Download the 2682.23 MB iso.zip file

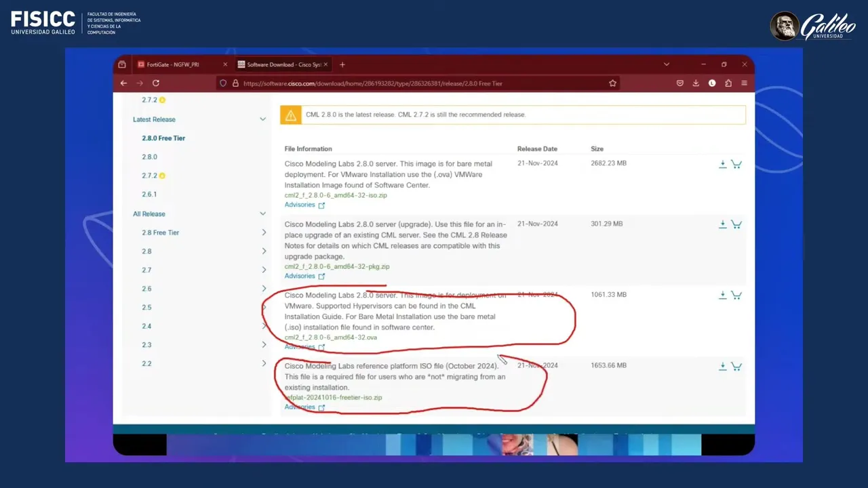point(723,164)
